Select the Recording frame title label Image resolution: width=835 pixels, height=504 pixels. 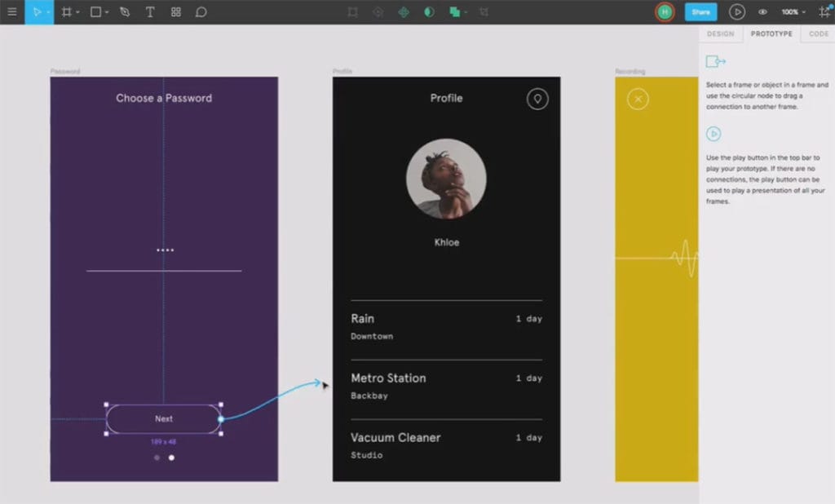pyautogui.click(x=628, y=71)
